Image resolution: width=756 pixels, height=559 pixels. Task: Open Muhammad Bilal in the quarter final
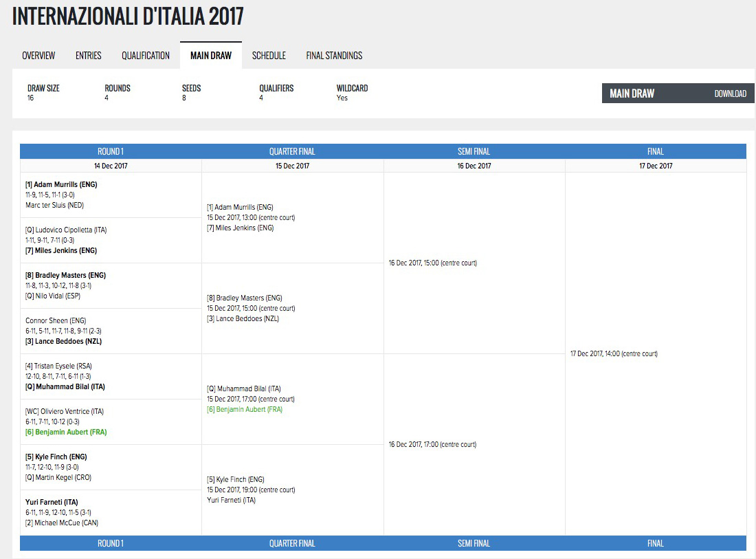243,389
